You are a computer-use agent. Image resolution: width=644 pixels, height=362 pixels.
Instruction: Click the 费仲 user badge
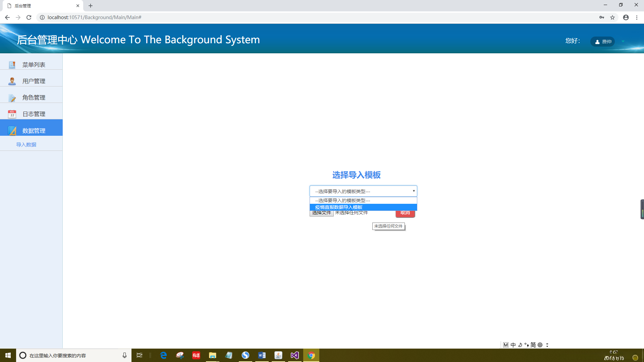(603, 42)
